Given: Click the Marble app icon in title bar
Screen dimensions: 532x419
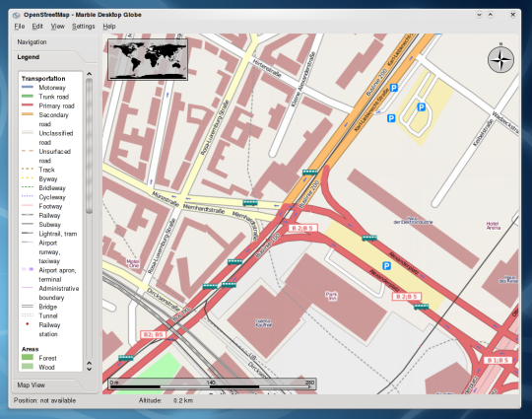Looking at the screenshot, I should coord(17,15).
